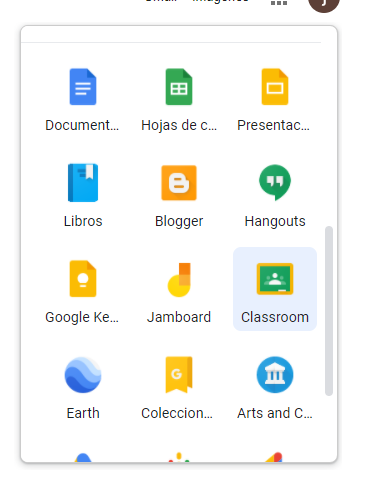Click the Hangouts text label
Viewport: 365px width, 499px height.
point(275,221)
